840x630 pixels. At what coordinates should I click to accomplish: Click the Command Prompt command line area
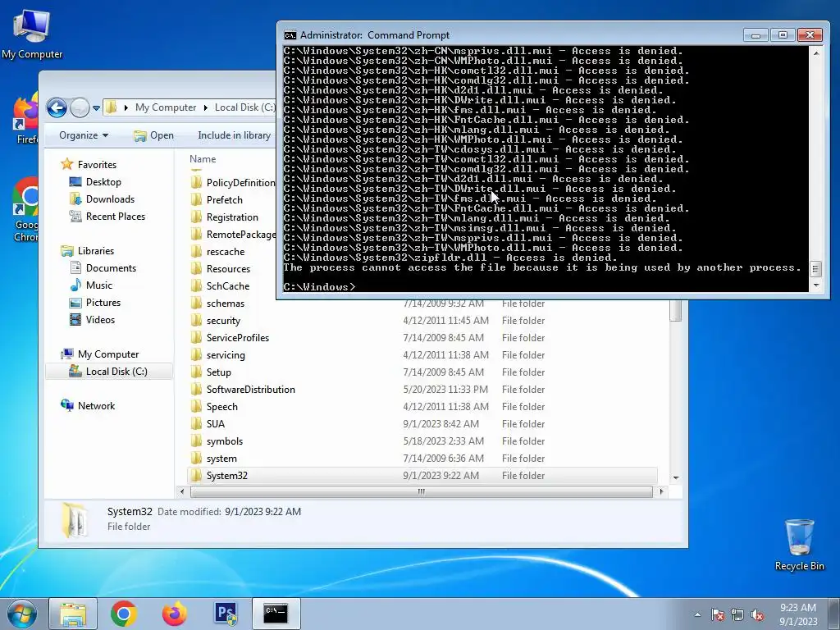[546, 169]
